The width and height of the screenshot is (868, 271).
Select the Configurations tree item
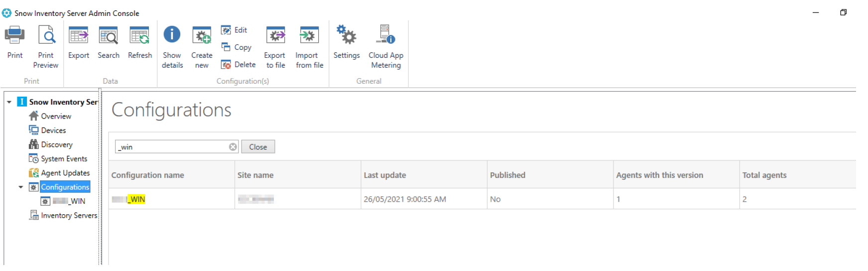pos(65,187)
